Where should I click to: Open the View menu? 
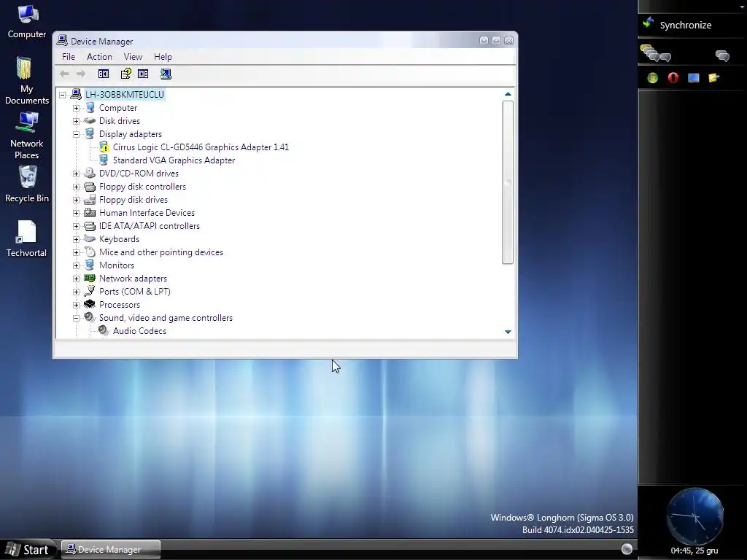tap(133, 57)
